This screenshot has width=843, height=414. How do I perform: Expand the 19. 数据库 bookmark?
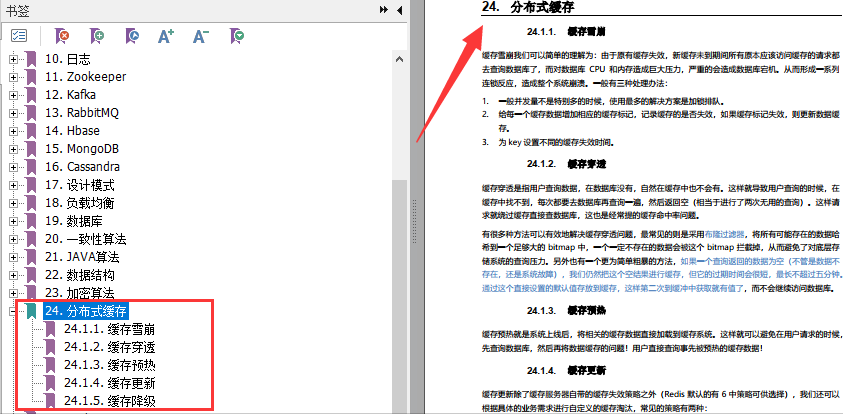(13, 221)
